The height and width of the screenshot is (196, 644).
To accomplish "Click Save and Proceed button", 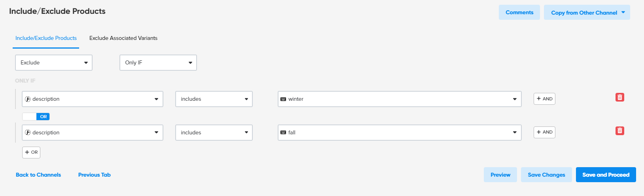I will click(x=606, y=175).
